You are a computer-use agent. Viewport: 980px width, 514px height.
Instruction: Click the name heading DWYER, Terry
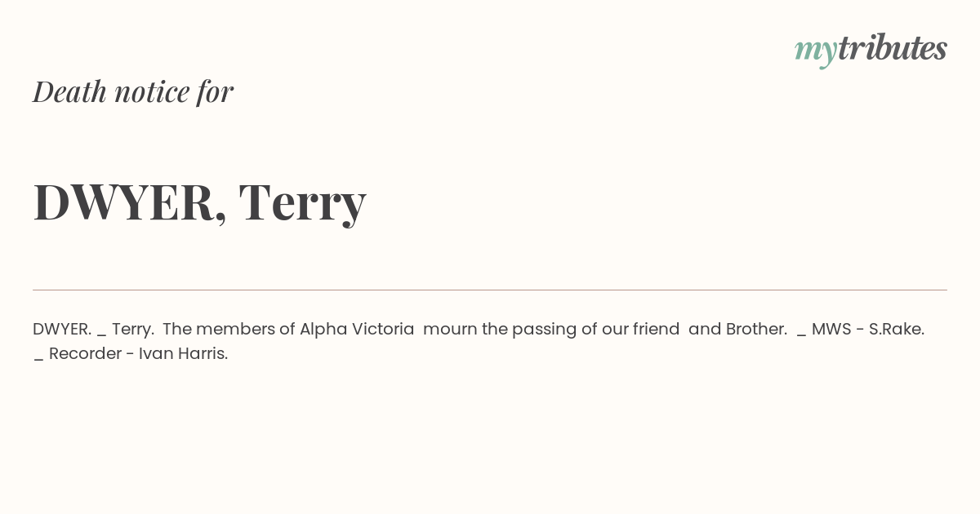tap(200, 202)
